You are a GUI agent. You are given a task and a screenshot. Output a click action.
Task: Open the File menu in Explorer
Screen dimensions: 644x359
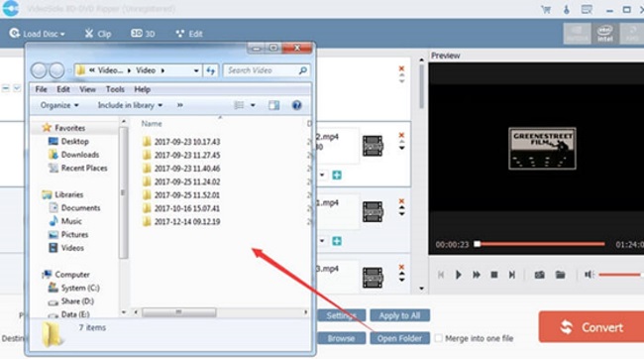pos(41,89)
